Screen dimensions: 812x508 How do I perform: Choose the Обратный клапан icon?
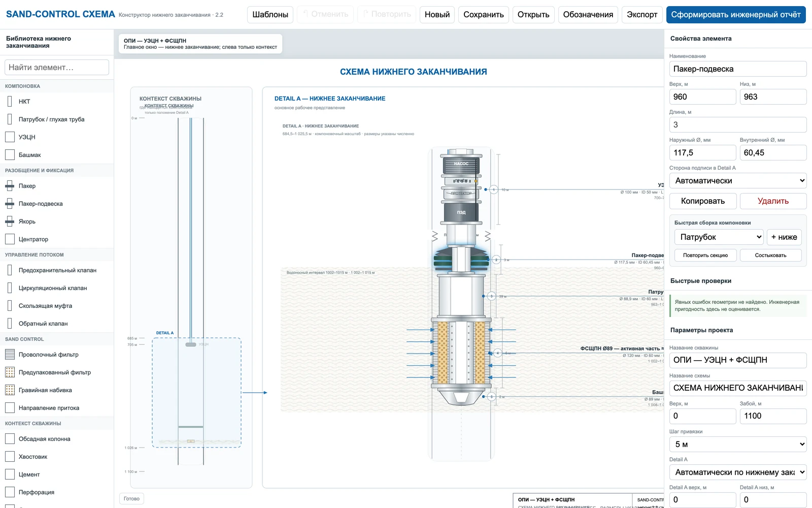[x=10, y=324]
